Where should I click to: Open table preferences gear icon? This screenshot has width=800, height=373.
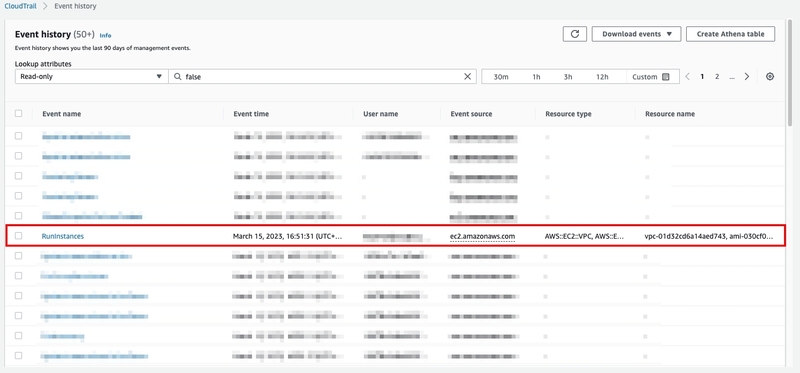coord(770,77)
